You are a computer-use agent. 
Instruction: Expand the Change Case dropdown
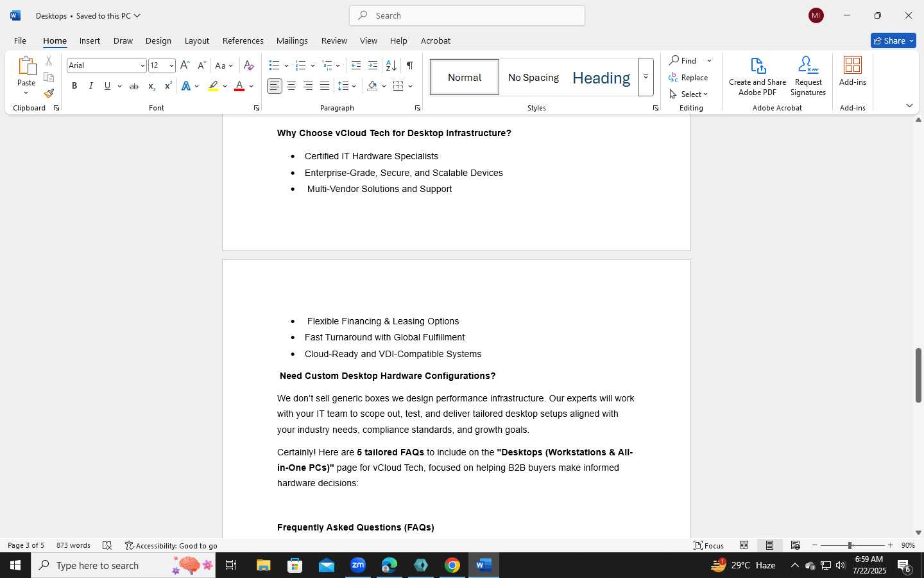[231, 66]
